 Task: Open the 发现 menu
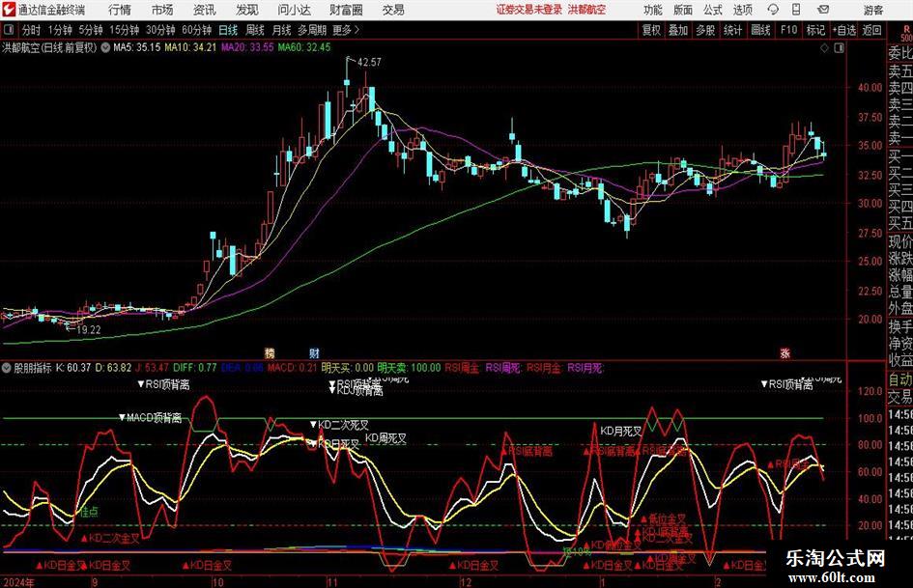(247, 10)
